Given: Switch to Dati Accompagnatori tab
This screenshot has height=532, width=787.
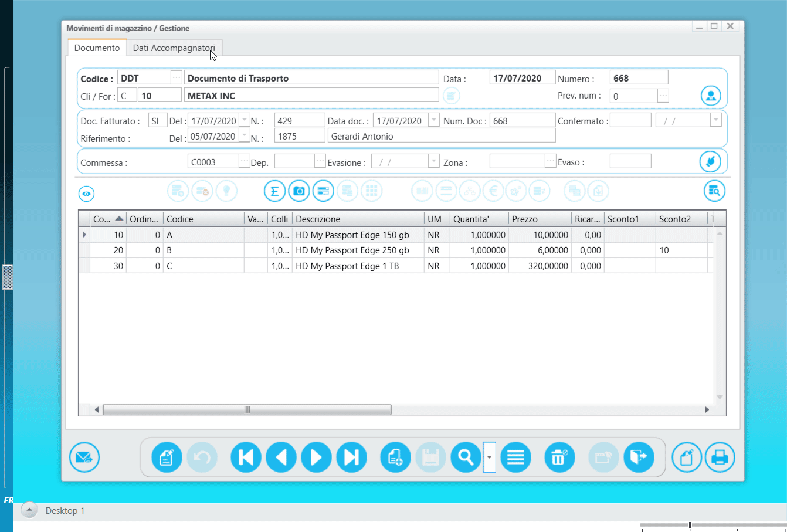Looking at the screenshot, I should click(174, 48).
